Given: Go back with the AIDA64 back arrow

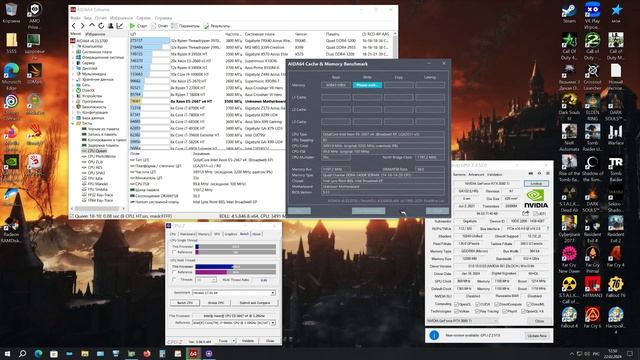Looking at the screenshot, I should point(73,26).
